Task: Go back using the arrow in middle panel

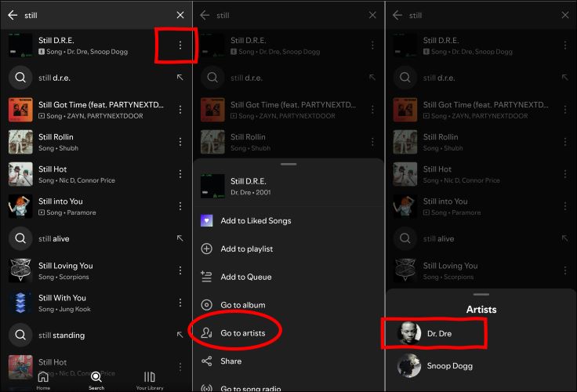Action: click(x=205, y=15)
